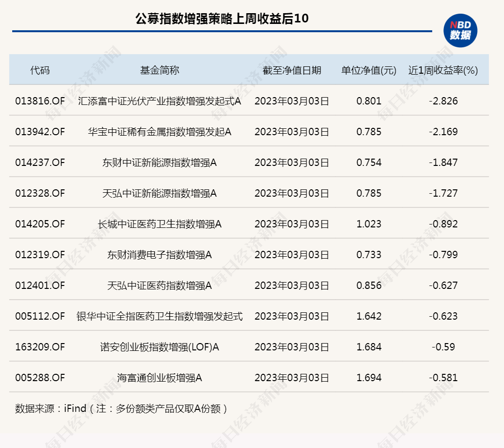Click net value 0.754
504x448 pixels.
click(369, 163)
